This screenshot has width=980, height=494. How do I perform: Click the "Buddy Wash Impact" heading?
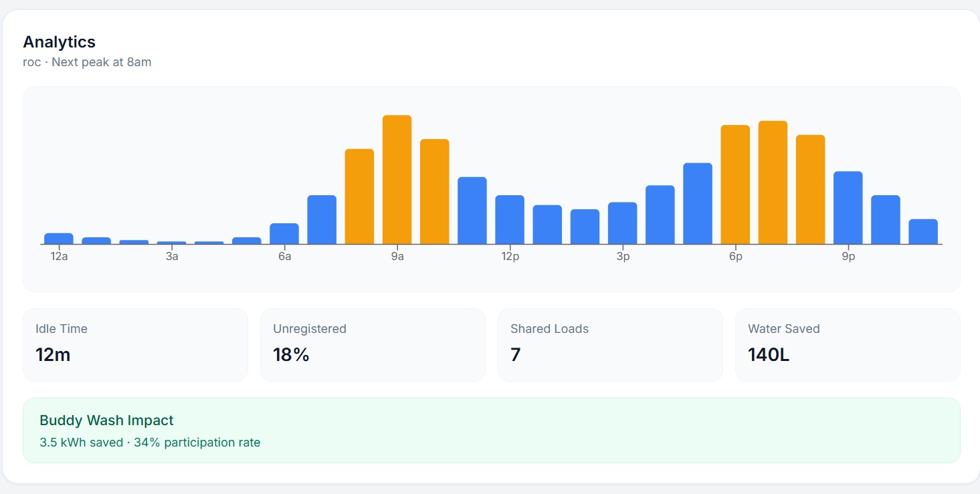coord(106,420)
